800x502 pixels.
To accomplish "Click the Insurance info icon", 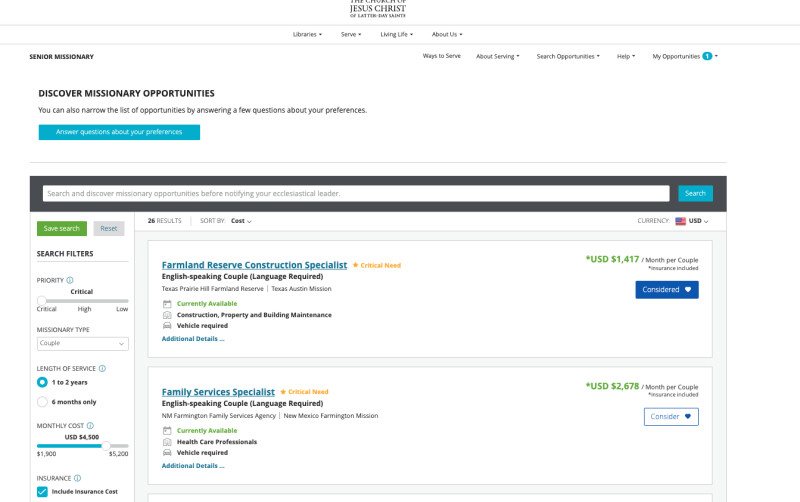I will (x=77, y=478).
